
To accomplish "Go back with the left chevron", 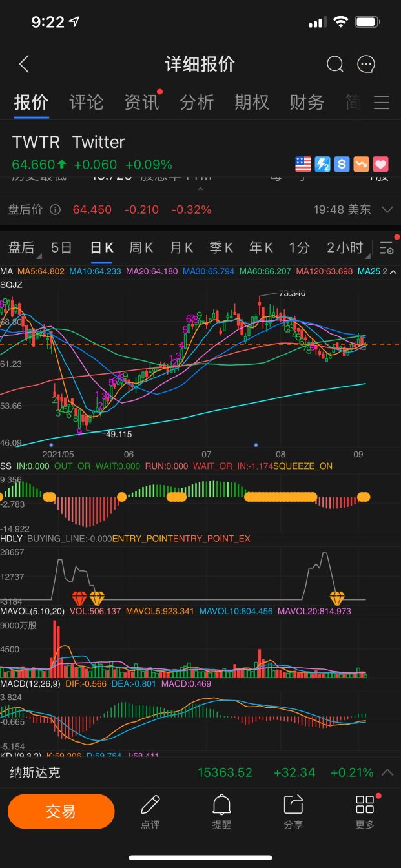I will point(25,64).
